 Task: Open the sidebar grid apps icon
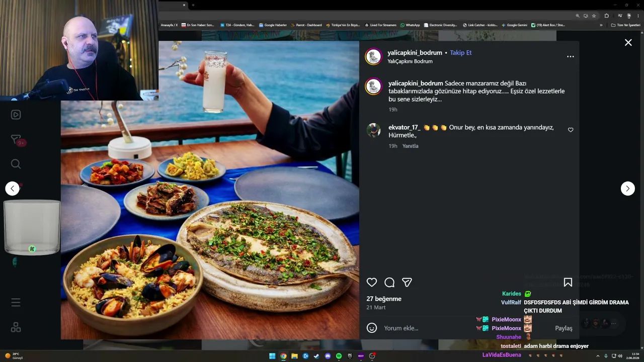coord(16,327)
